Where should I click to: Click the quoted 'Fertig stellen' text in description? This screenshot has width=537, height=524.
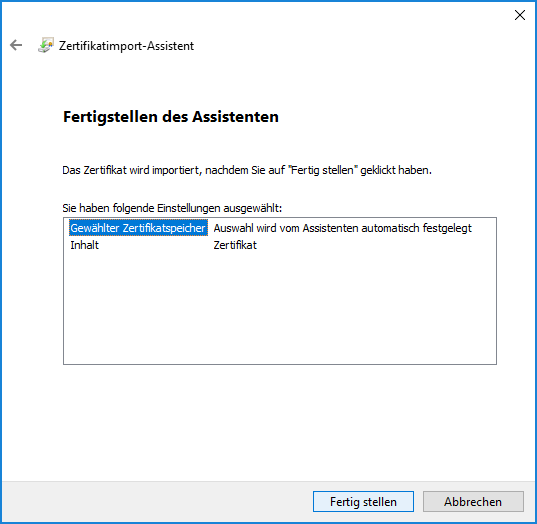(323, 170)
